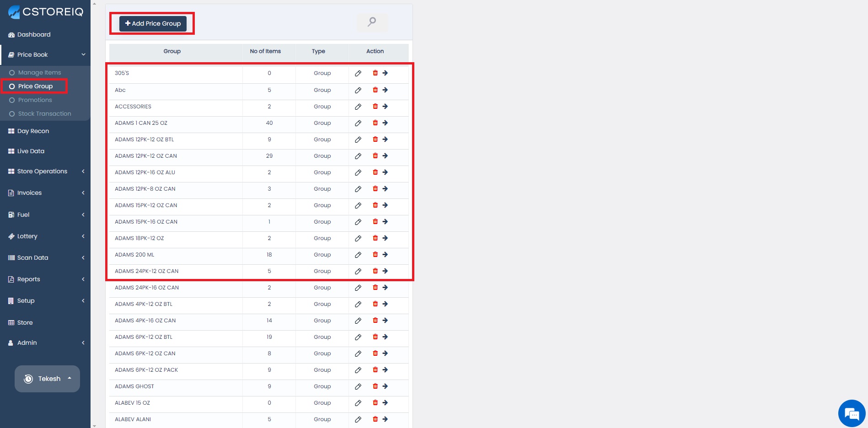
Task: Click the search magnifier icon
Action: click(372, 21)
